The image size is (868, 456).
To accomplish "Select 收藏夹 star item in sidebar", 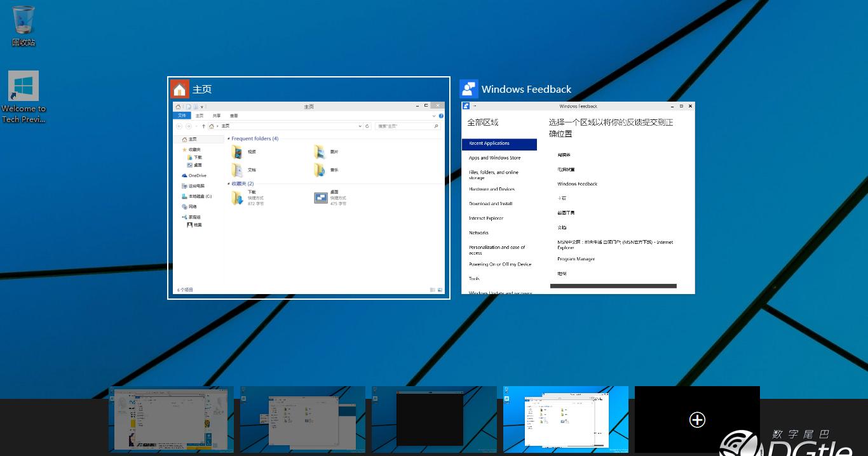I will pos(191,149).
